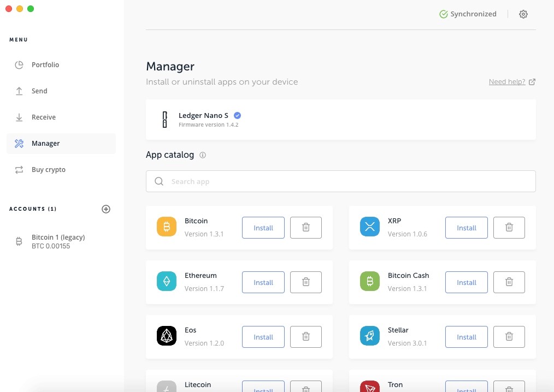Click the Tron app name

[395, 384]
